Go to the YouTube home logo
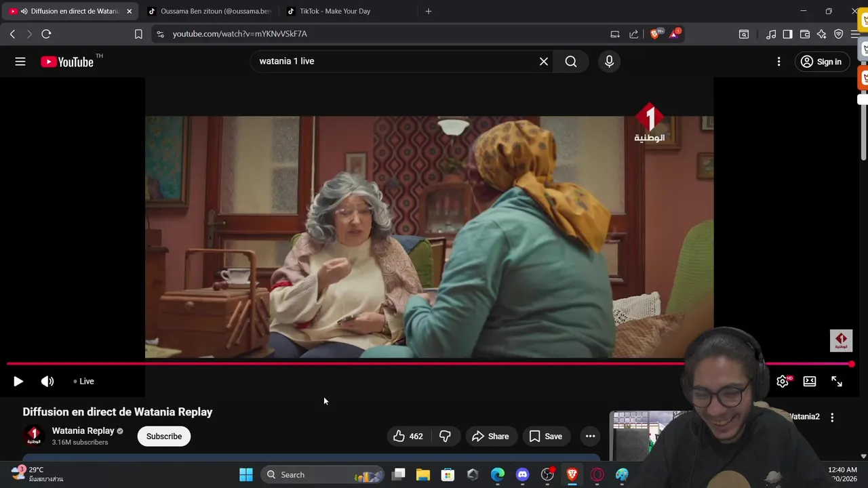 pos(66,62)
